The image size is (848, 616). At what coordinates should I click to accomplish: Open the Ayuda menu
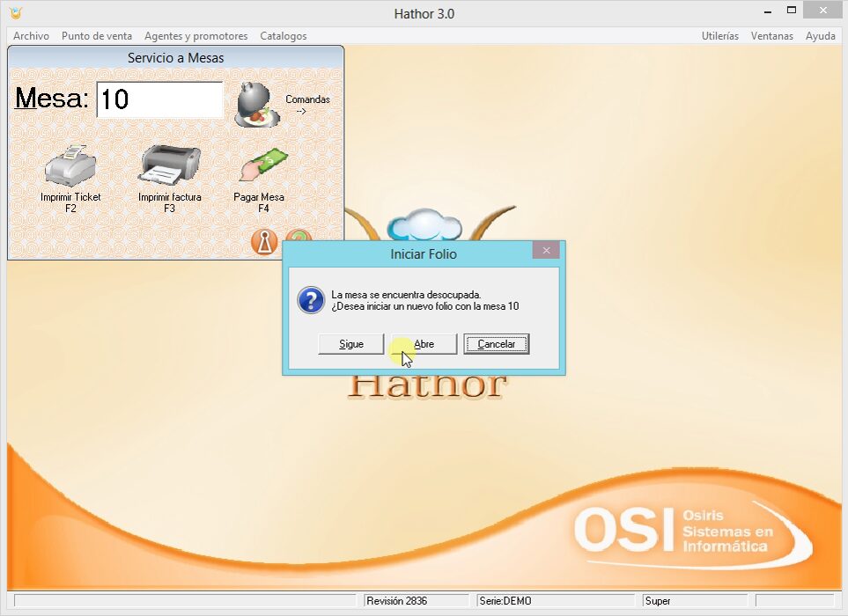point(821,36)
